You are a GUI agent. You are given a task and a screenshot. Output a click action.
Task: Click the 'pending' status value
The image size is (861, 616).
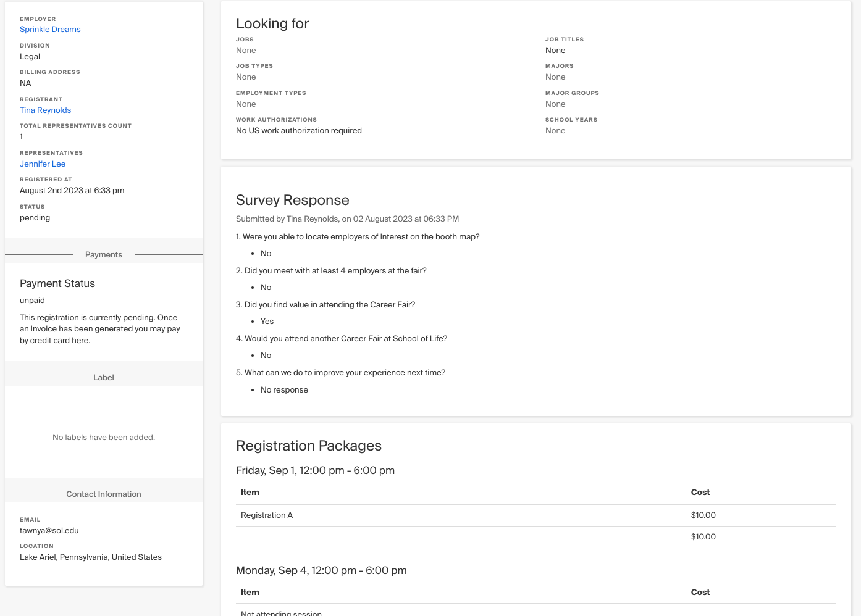(x=35, y=218)
